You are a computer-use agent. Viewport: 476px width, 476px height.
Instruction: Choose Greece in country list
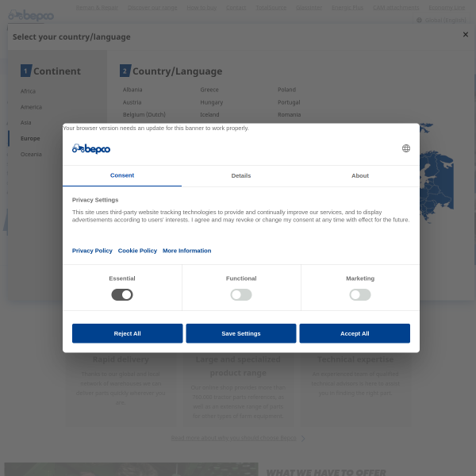tap(209, 90)
